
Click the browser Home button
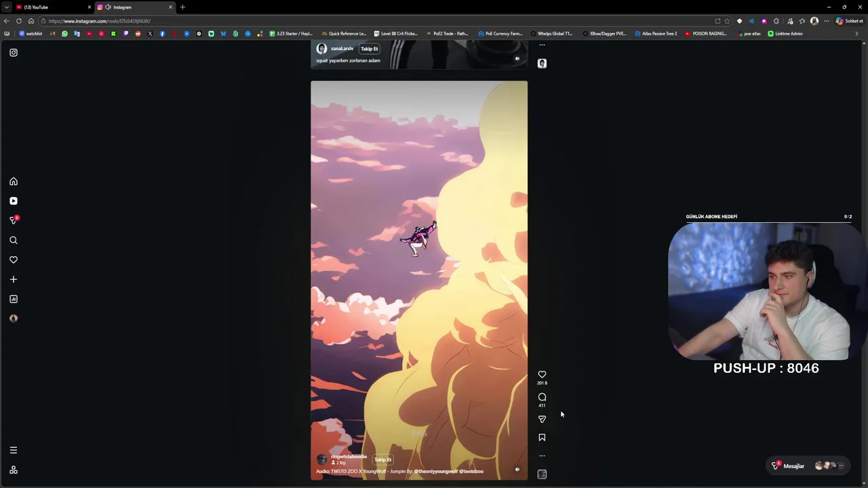[31, 21]
